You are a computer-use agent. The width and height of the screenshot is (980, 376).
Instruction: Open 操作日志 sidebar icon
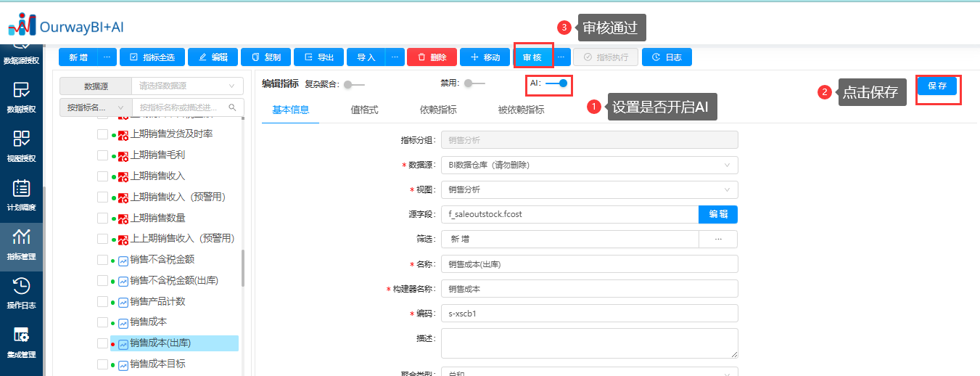point(21,293)
